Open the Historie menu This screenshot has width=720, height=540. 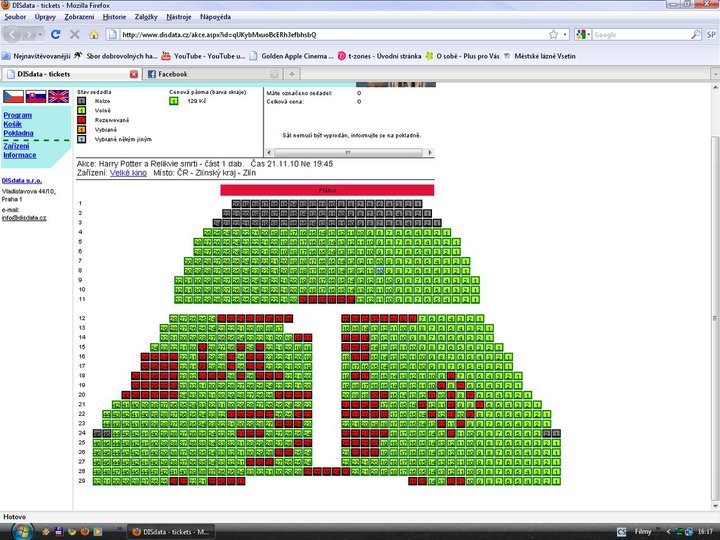pyautogui.click(x=114, y=17)
